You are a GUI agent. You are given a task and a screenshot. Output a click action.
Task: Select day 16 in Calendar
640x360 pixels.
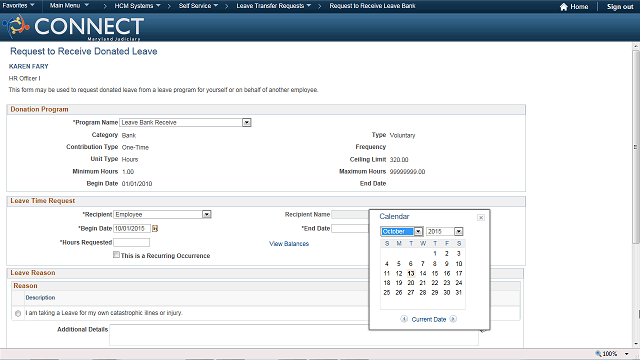tap(447, 273)
